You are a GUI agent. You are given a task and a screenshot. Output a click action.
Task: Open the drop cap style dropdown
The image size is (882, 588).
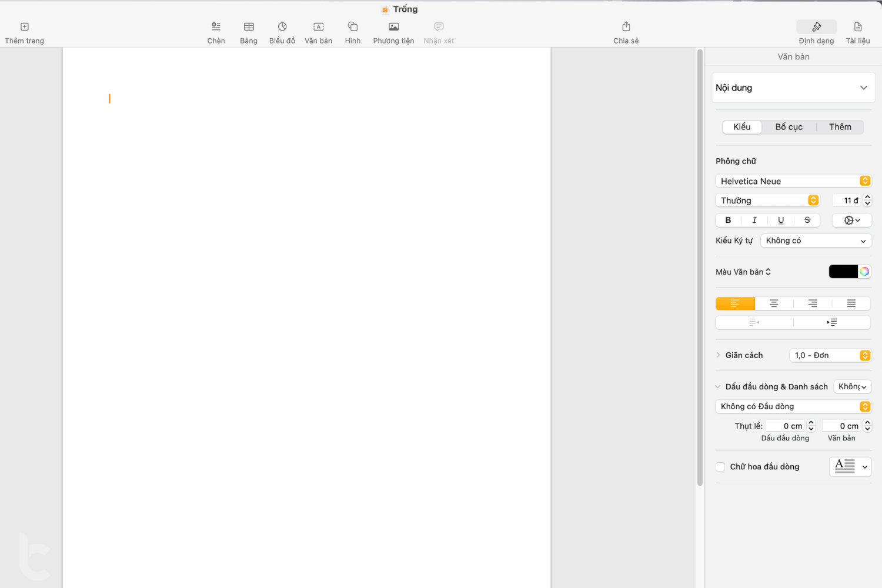pyautogui.click(x=850, y=467)
